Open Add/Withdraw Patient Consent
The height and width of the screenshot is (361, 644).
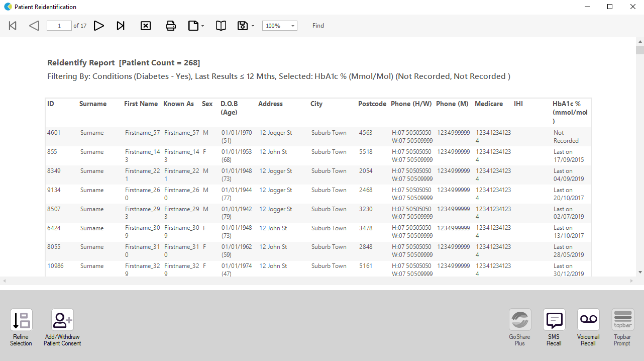(62, 328)
